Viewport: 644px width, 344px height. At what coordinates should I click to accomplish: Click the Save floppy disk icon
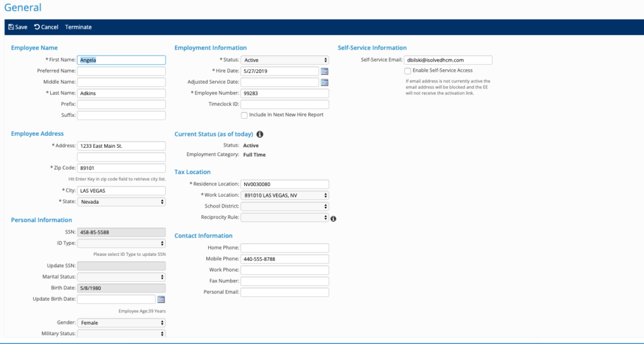click(x=11, y=27)
